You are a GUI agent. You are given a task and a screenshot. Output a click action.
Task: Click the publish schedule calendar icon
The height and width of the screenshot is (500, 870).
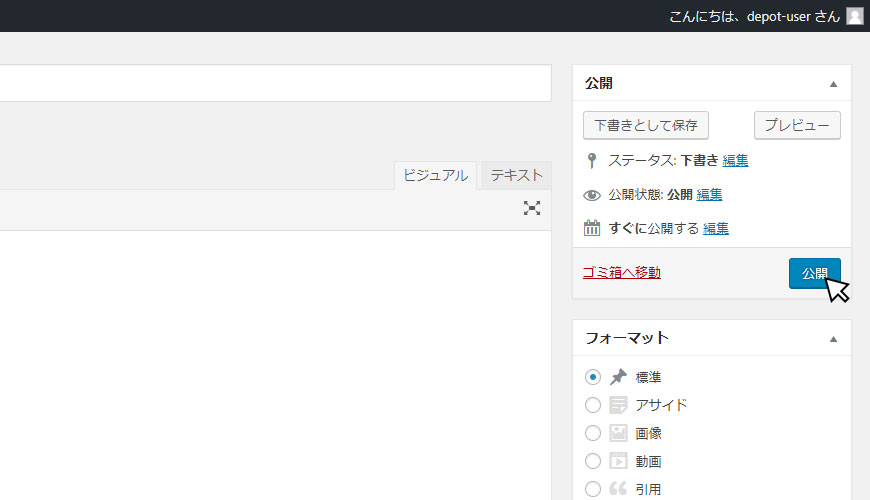tap(591, 228)
